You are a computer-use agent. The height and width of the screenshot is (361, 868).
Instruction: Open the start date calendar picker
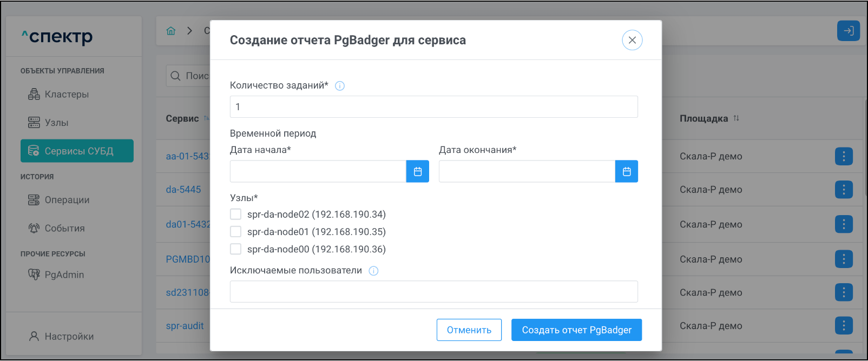pos(418,171)
